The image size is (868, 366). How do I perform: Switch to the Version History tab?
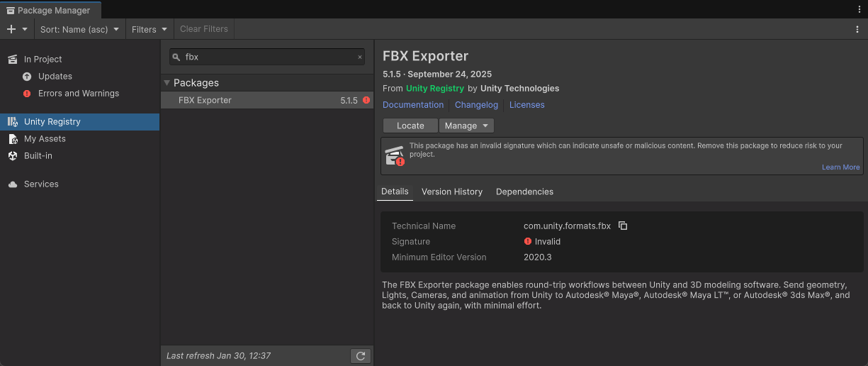pos(452,192)
